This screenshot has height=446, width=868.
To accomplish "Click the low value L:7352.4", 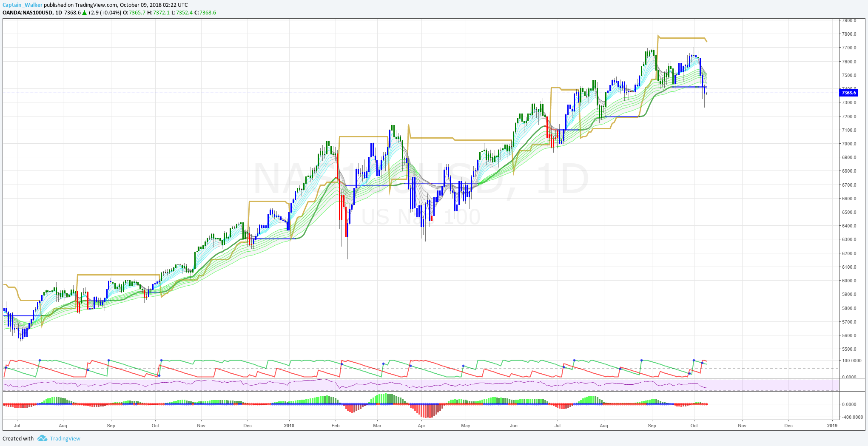I will tap(182, 13).
